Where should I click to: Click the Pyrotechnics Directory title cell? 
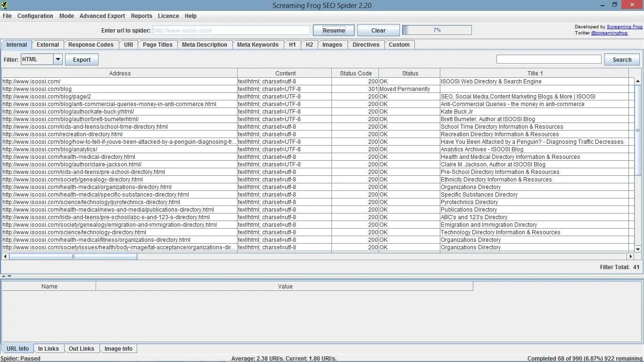(x=535, y=202)
